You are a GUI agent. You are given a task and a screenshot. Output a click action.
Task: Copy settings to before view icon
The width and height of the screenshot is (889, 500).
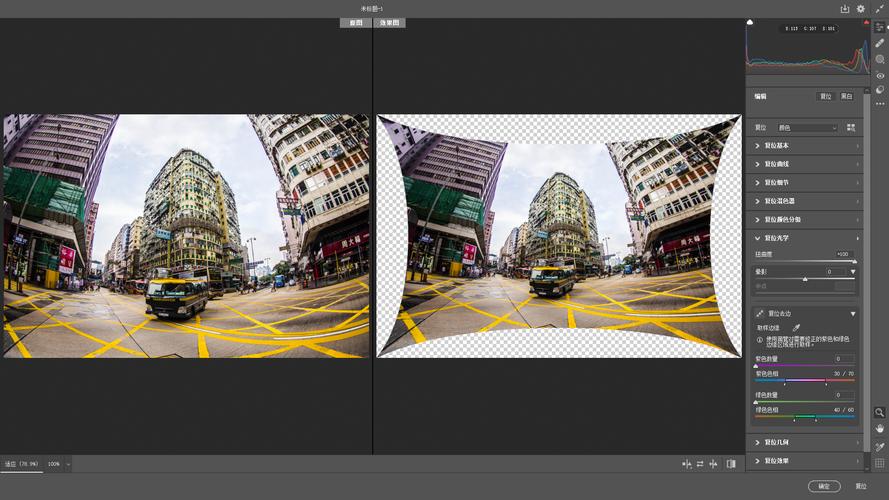(x=713, y=464)
